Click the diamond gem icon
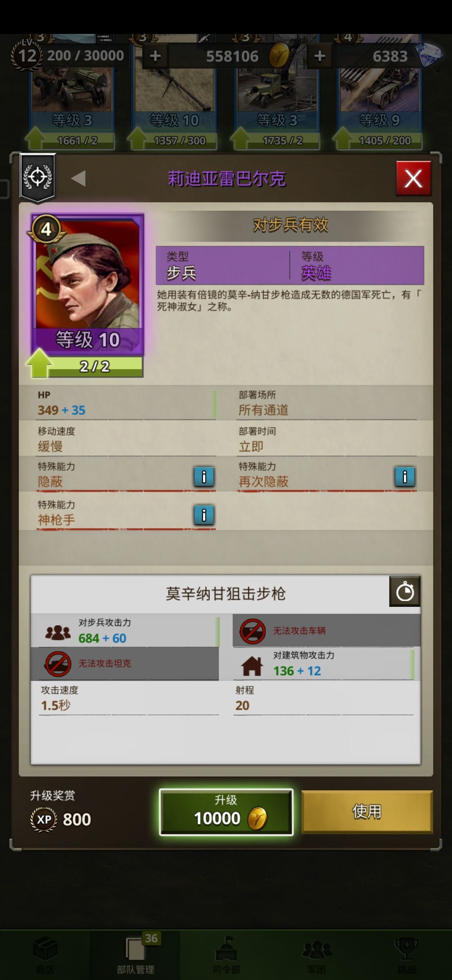 pos(429,56)
